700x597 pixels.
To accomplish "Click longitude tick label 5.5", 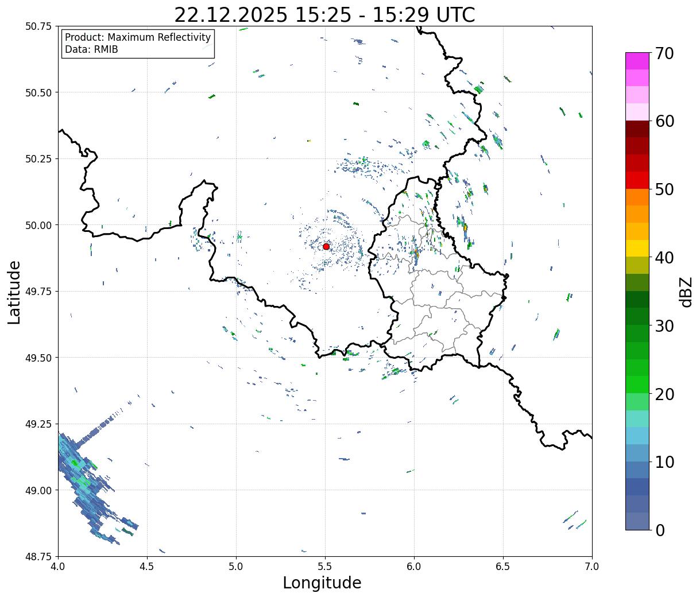I will [x=325, y=567].
